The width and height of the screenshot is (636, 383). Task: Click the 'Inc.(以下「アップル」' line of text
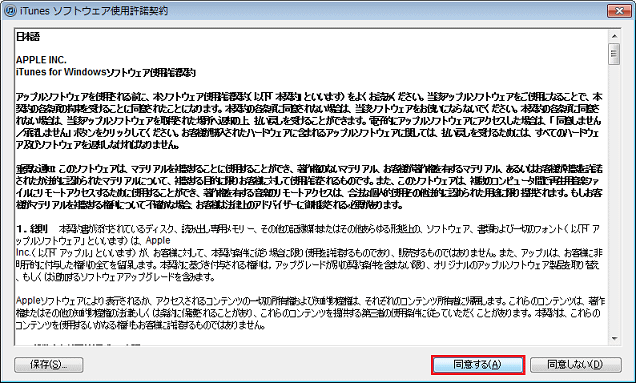tap(309, 253)
